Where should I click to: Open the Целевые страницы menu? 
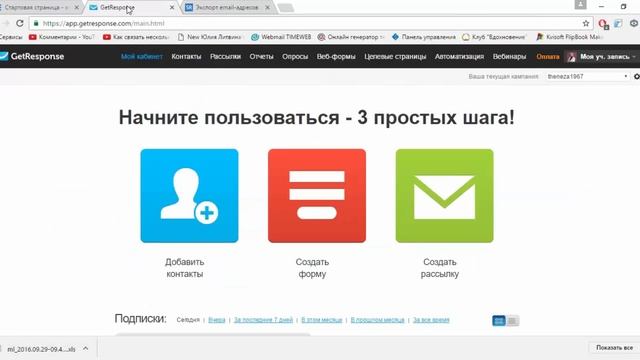tap(395, 57)
